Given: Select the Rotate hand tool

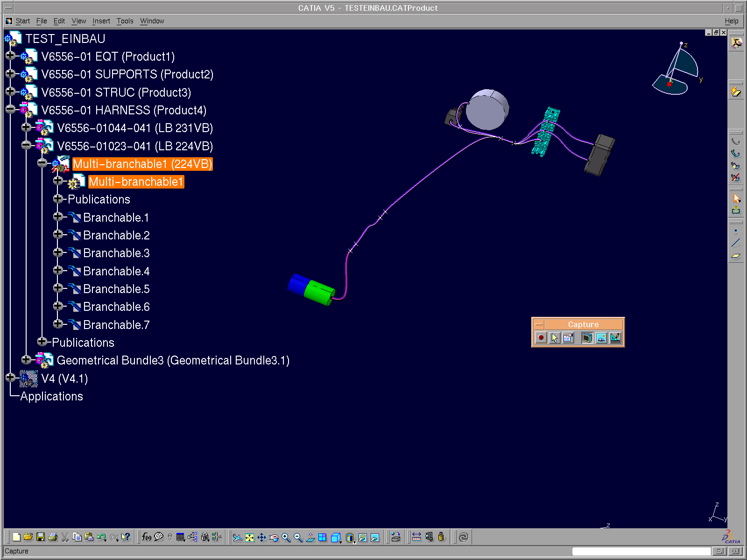Looking at the screenshot, I should [274, 538].
